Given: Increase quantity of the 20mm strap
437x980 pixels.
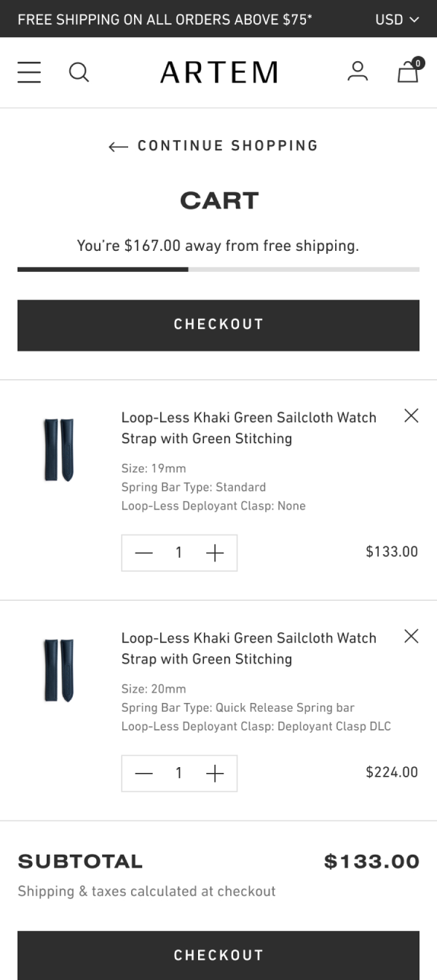Looking at the screenshot, I should point(215,773).
